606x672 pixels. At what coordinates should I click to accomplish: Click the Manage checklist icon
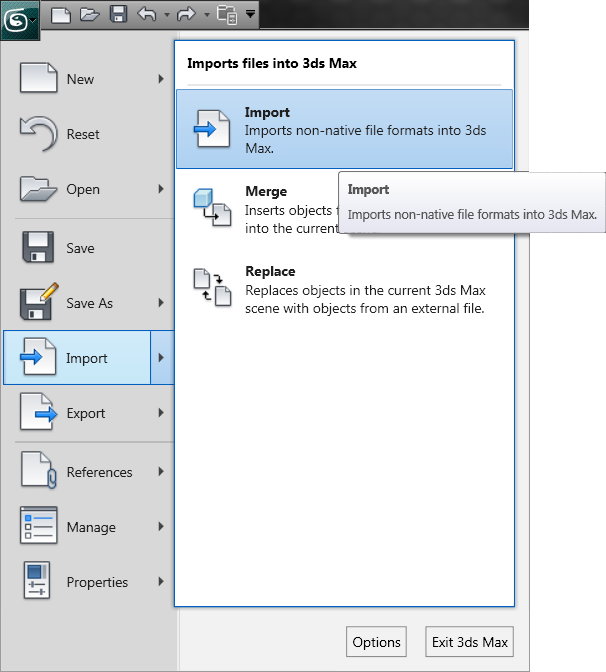[x=39, y=525]
